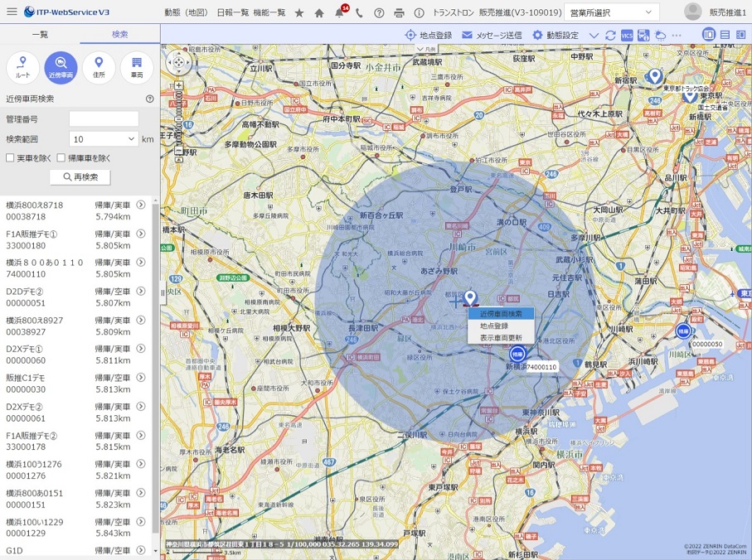Open details arrow for F1A販推デモ① 33000180

click(x=140, y=234)
